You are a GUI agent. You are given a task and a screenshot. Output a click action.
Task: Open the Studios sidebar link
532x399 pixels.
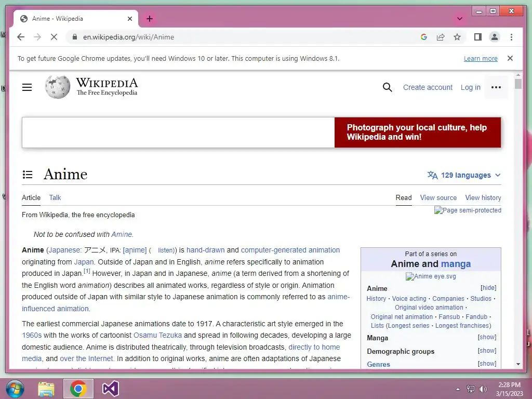pyautogui.click(x=481, y=299)
